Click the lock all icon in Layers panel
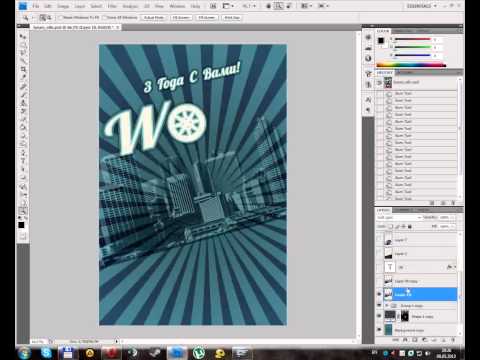 tap(410, 226)
